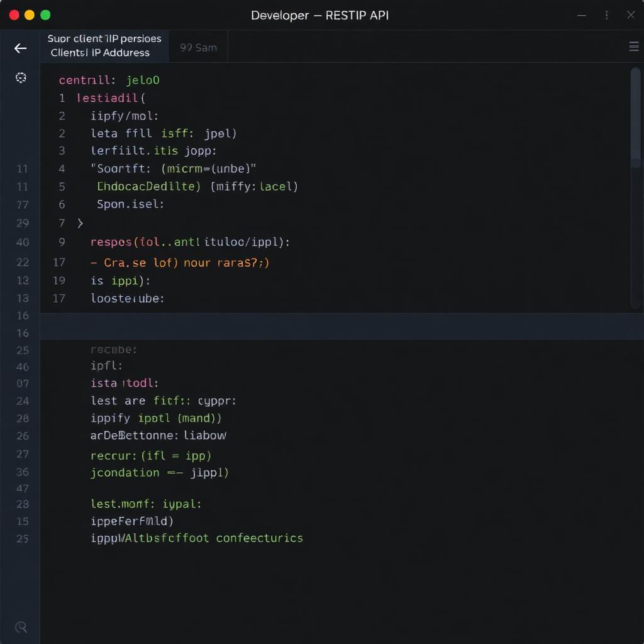Click gutter line number 36
This screenshot has width=644, height=644.
coord(23,472)
